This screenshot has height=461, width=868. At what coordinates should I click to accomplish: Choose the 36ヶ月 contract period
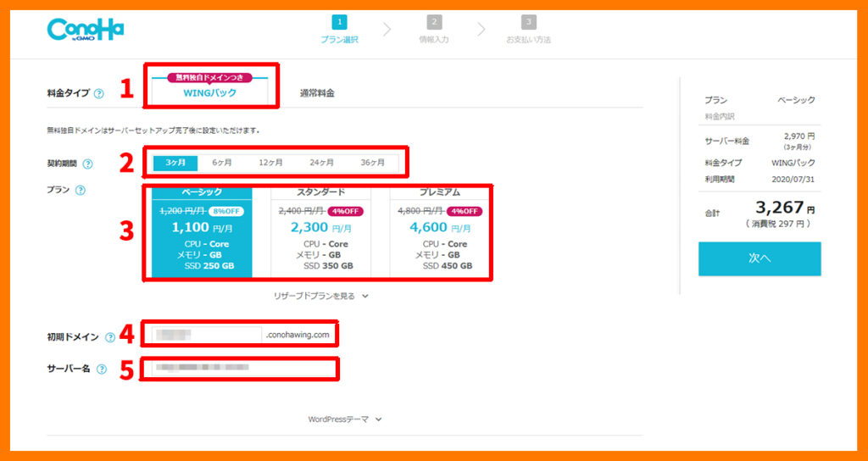coord(373,163)
